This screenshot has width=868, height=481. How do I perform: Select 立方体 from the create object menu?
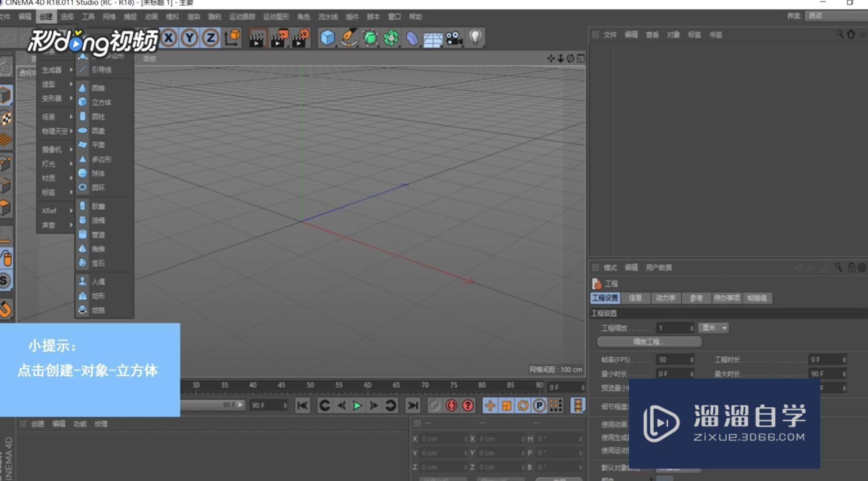(x=102, y=102)
